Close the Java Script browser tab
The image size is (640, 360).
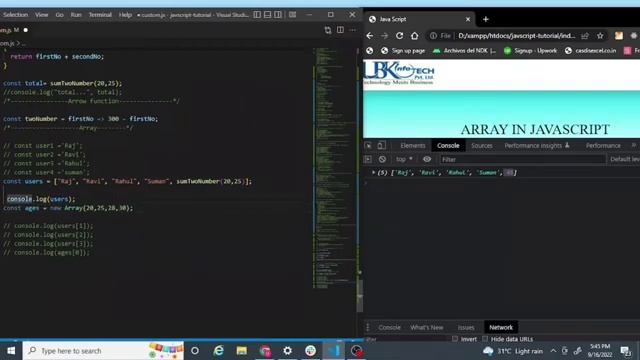coord(468,19)
